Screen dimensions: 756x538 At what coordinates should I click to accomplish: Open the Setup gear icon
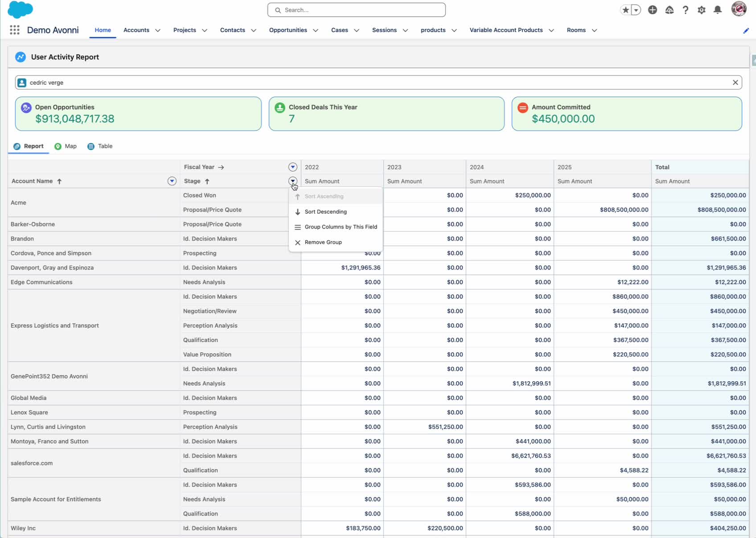pos(702,10)
